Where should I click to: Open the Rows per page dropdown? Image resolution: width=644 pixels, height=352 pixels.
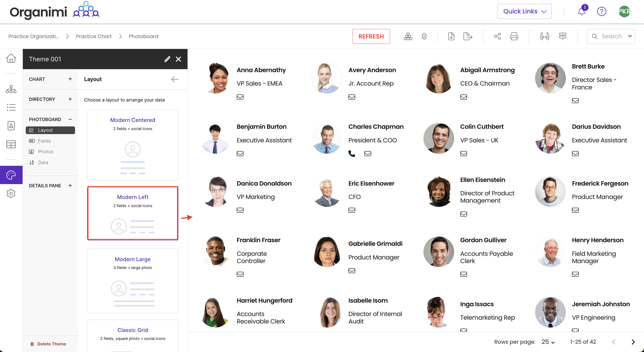pos(548,342)
